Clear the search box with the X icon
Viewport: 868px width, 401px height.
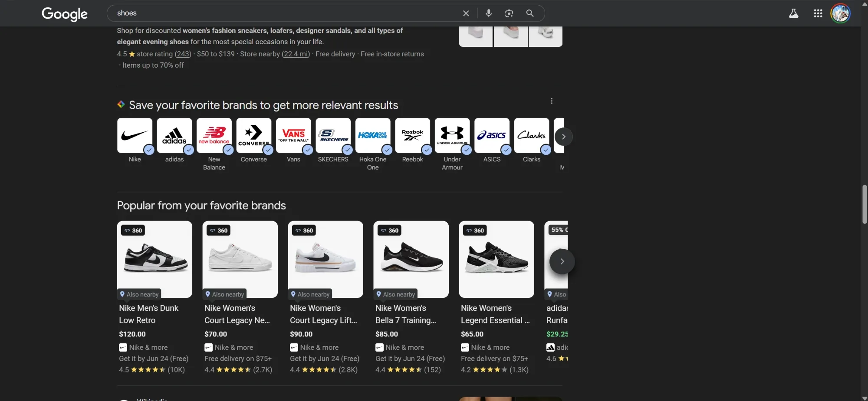point(466,13)
